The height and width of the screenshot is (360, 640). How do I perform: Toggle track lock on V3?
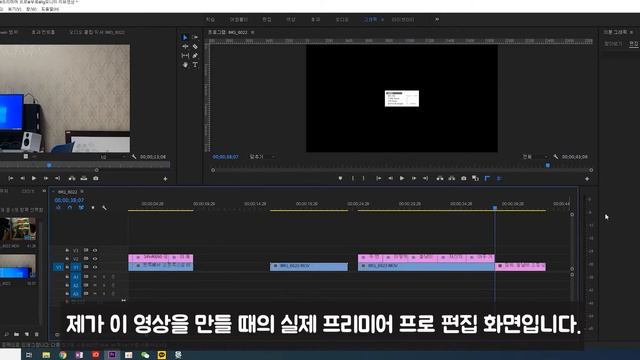coord(67,250)
